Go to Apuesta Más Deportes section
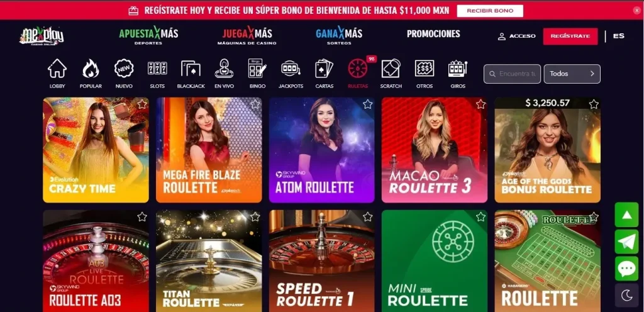 click(x=148, y=36)
